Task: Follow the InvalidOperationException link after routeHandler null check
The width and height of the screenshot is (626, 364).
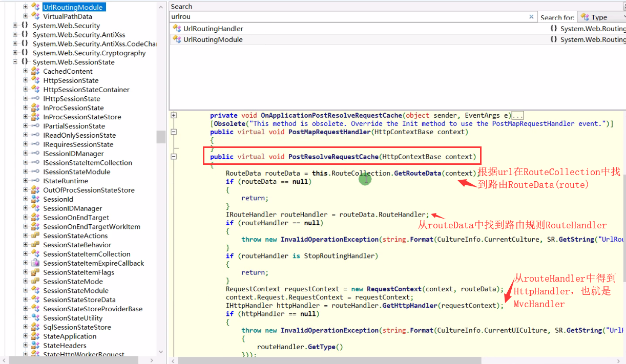Action: pyautogui.click(x=329, y=239)
